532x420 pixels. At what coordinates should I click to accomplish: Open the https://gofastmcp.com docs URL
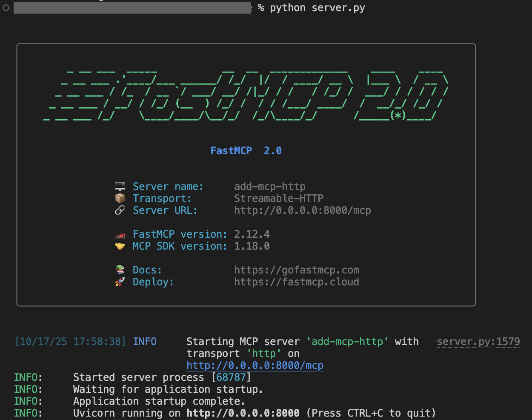[297, 270]
